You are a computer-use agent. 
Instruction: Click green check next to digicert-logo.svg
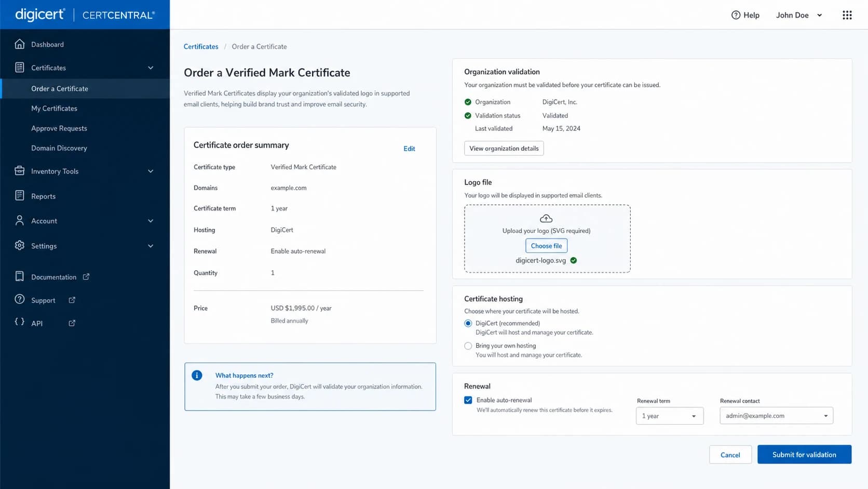pos(574,260)
